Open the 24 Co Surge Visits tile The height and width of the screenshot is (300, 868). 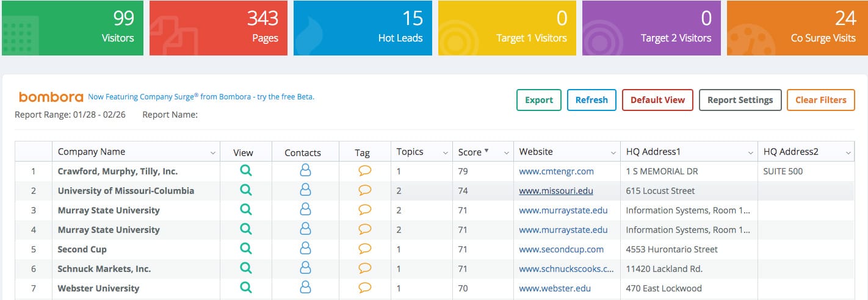(x=797, y=28)
